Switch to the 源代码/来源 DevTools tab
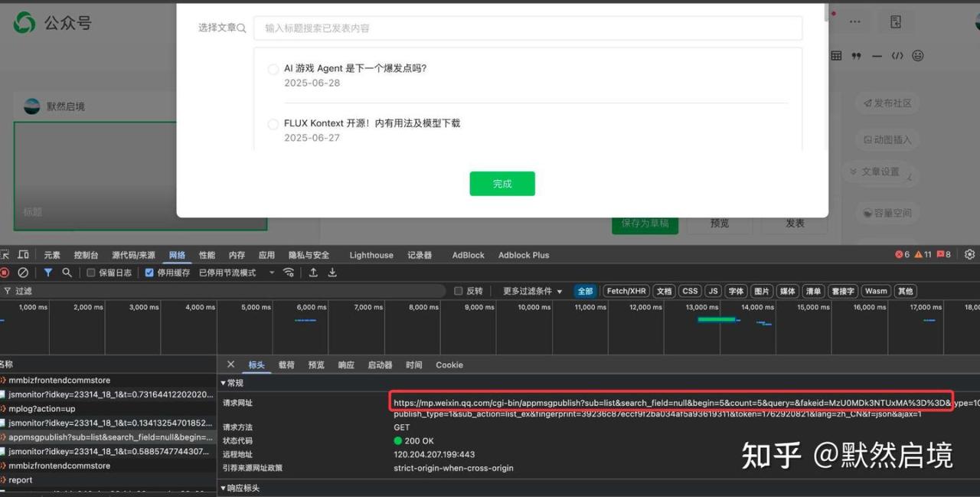The image size is (980, 497). click(133, 255)
